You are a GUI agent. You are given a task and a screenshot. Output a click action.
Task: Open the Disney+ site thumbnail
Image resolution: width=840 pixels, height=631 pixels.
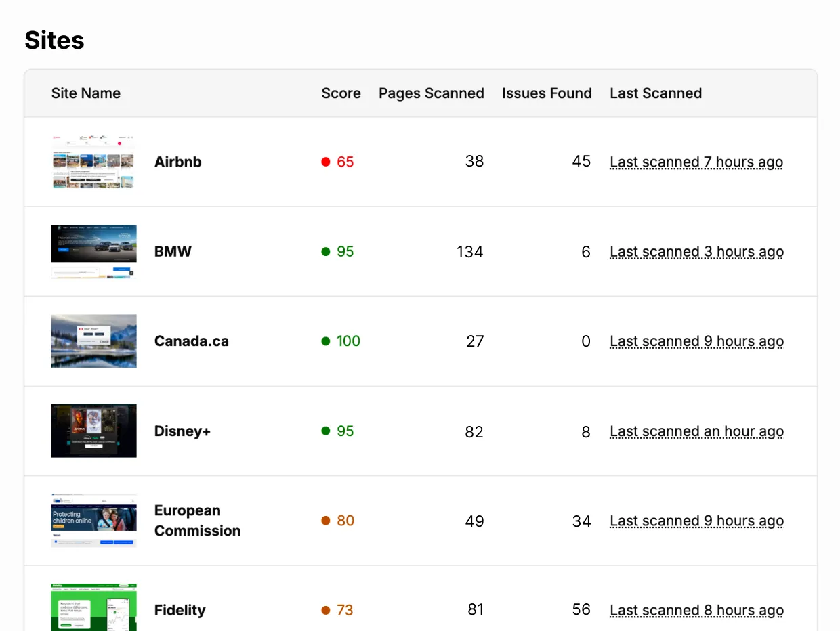tap(93, 431)
